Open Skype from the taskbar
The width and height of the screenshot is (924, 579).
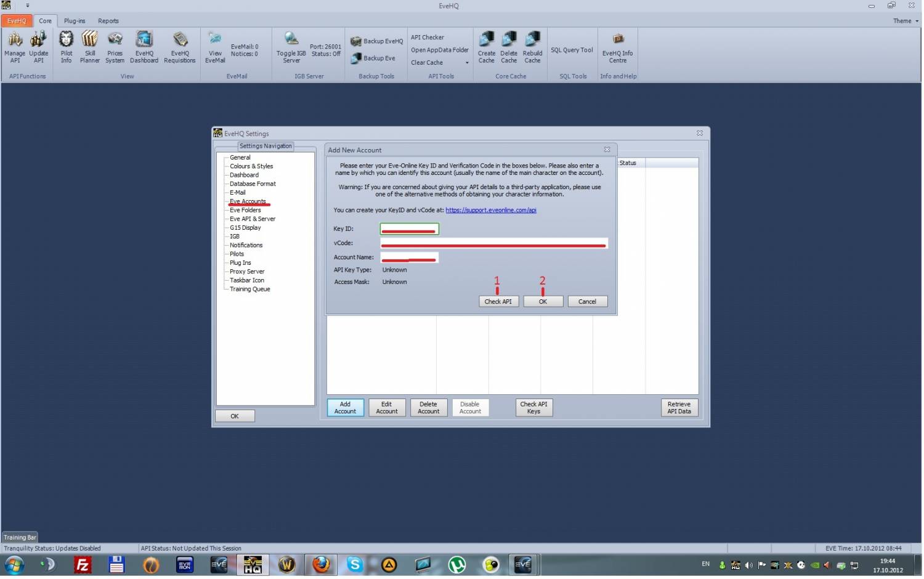[355, 564]
